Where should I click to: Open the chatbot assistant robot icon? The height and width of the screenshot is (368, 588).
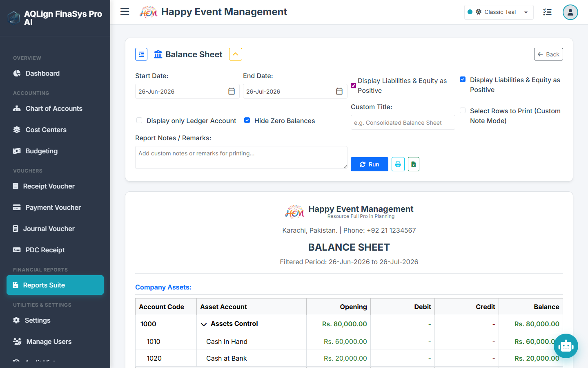point(566,346)
